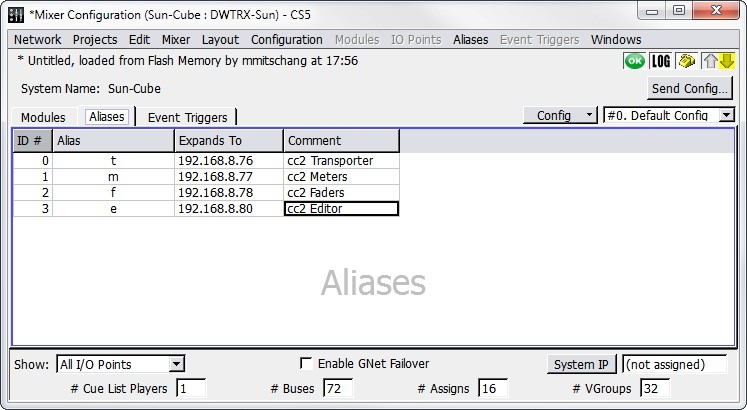Click the mixer app icon in title bar
The width and height of the screenshot is (747, 410).
pos(15,12)
